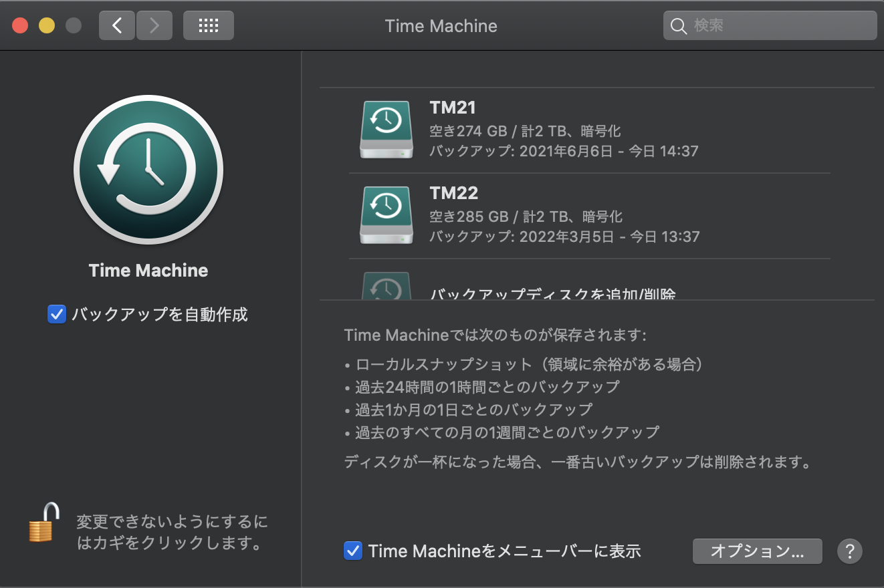884x588 pixels.
Task: Select the TM21 disk name entry
Action: tap(453, 108)
